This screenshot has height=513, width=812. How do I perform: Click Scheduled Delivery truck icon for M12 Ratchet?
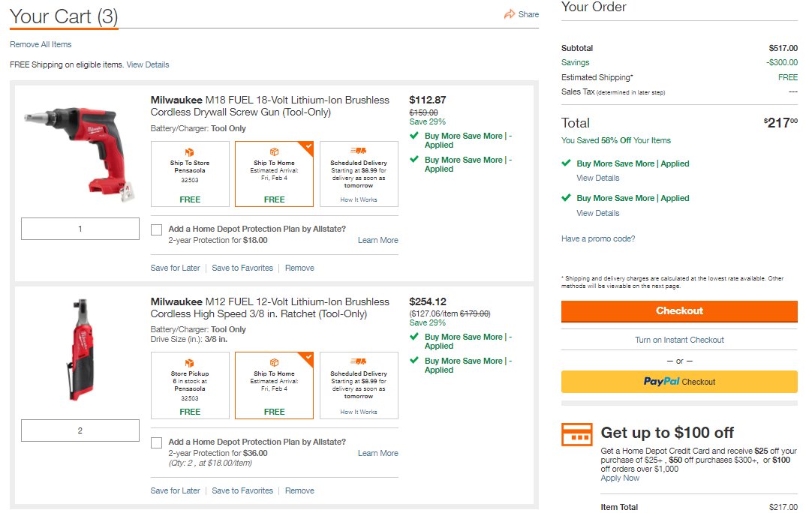(359, 361)
